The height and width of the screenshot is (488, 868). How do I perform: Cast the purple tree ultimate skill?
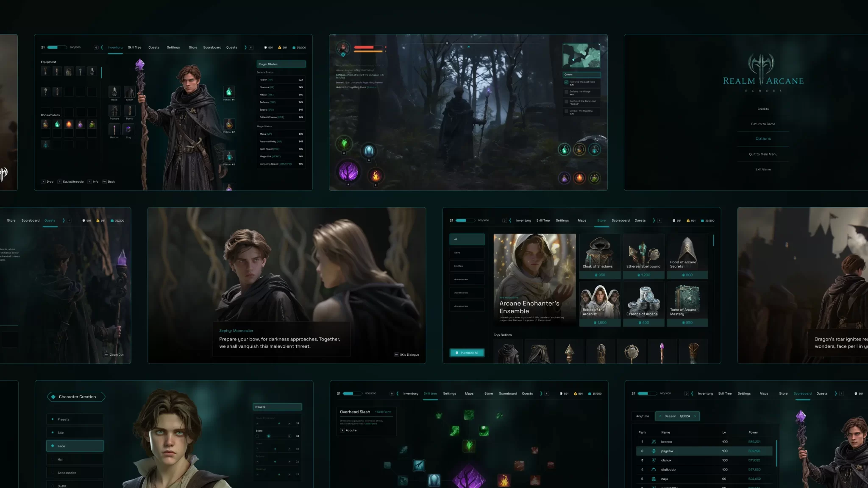[348, 172]
